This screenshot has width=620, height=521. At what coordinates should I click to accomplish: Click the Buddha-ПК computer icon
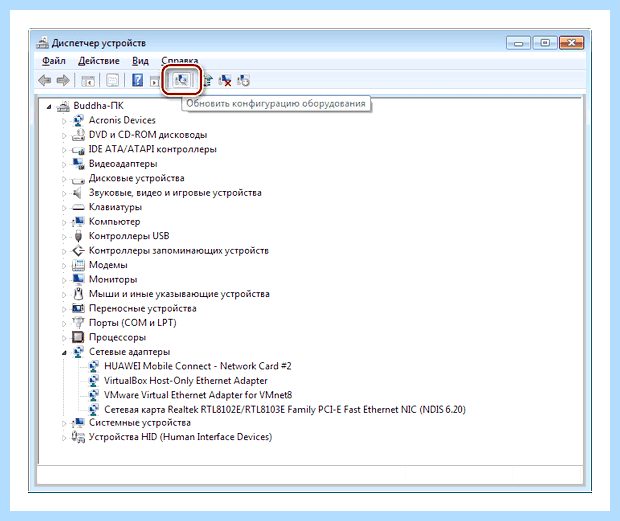(63, 106)
